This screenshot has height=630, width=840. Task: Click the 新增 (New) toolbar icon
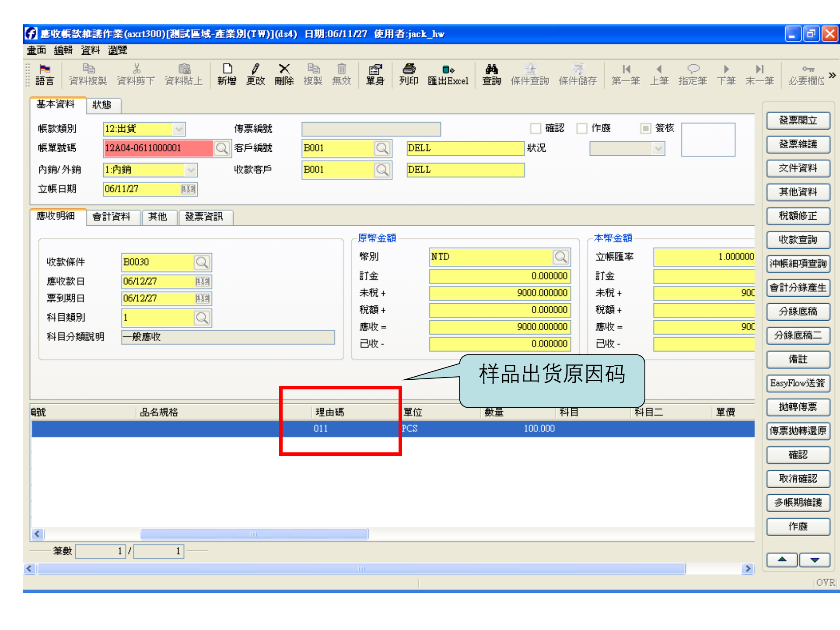point(227,74)
